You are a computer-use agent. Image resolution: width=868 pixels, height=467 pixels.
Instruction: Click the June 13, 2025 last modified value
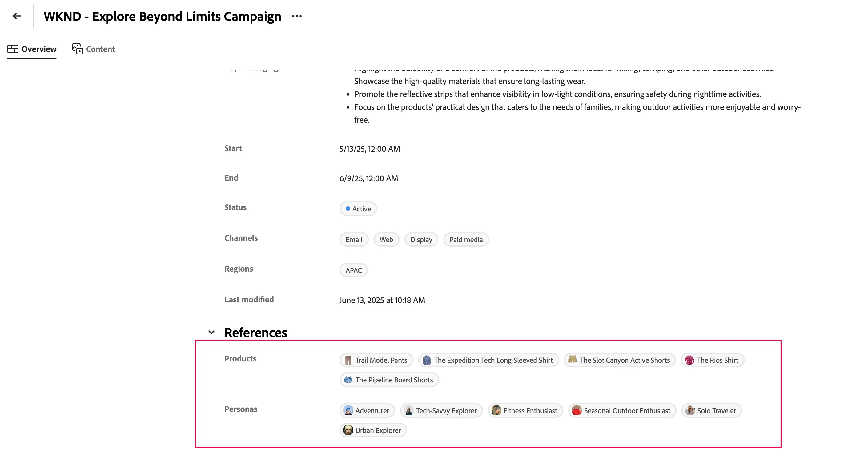click(x=382, y=300)
